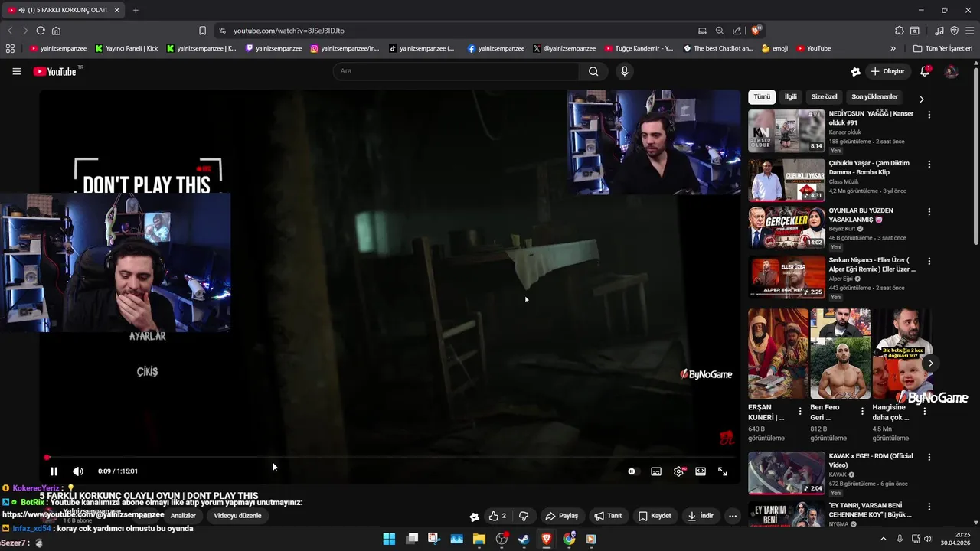Image resolution: width=980 pixels, height=551 pixels.
Task: Select the Son yüklenenler filter chip
Action: (875, 97)
